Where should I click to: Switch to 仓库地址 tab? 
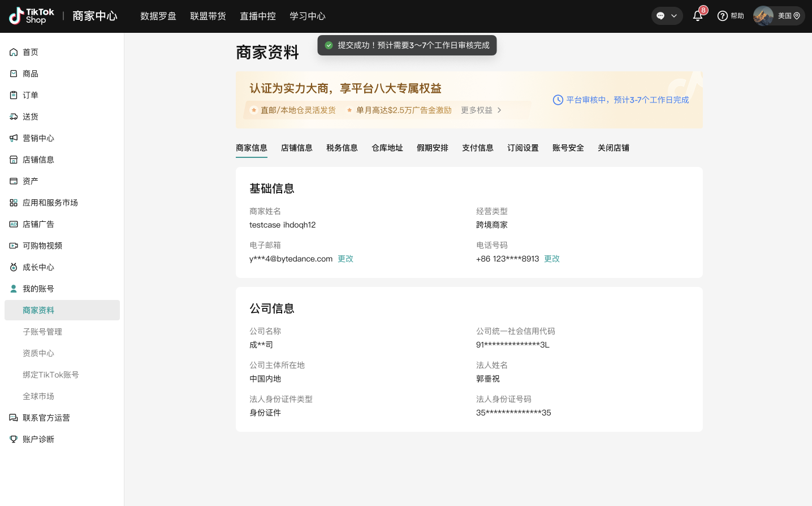tap(387, 148)
